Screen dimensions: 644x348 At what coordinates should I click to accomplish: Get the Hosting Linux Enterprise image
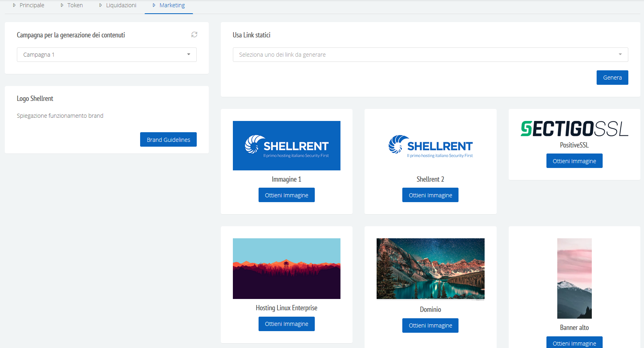287,324
